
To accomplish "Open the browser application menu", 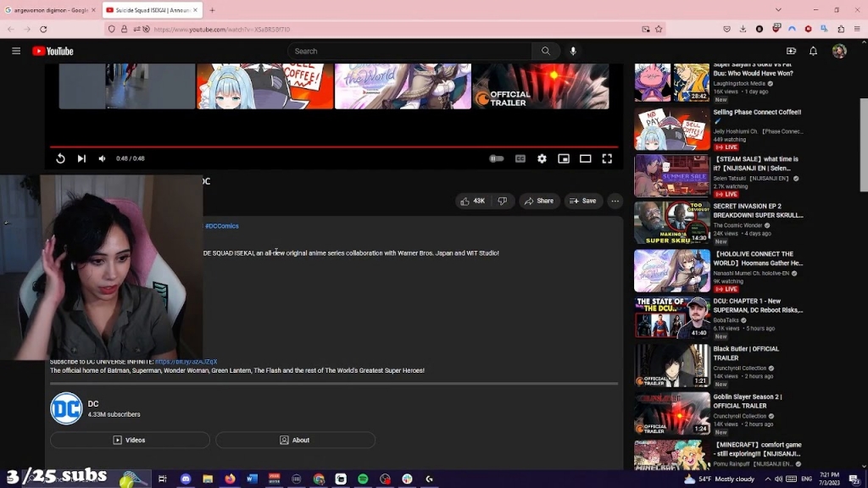I will pyautogui.click(x=857, y=30).
